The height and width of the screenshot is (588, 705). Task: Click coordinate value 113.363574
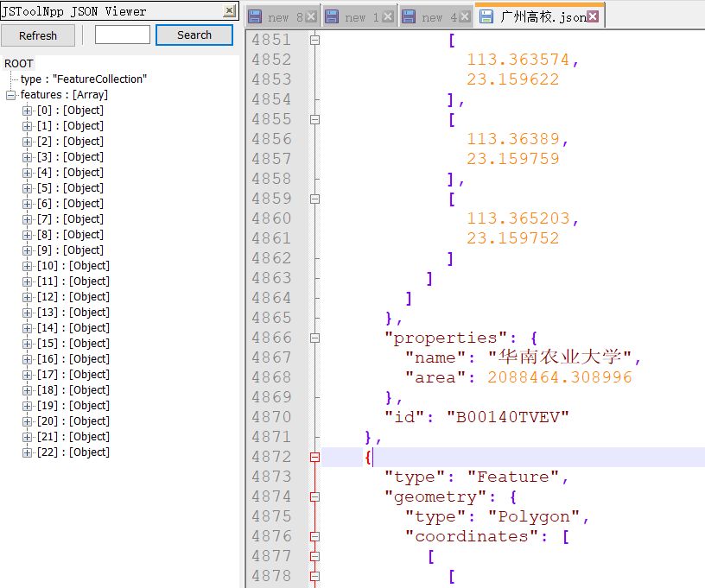pos(518,60)
